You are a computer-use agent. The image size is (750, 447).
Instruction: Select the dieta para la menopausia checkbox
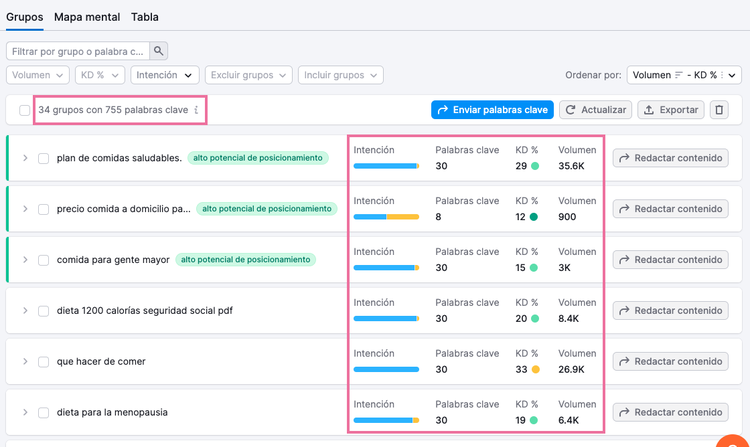(44, 413)
